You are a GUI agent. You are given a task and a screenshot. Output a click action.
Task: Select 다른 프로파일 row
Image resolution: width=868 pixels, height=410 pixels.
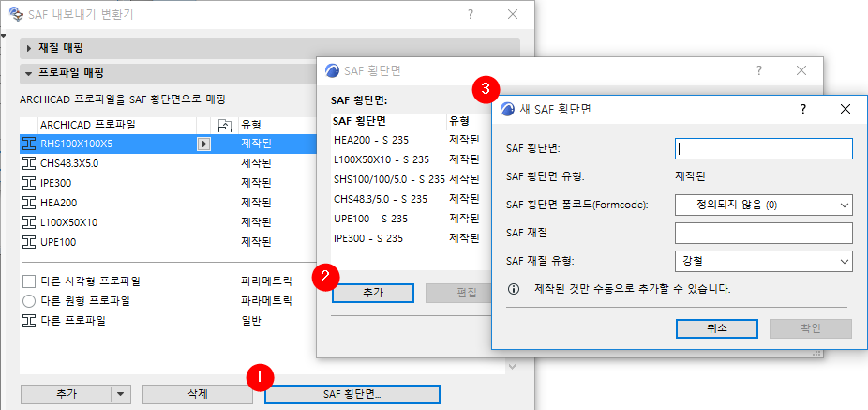(x=168, y=320)
